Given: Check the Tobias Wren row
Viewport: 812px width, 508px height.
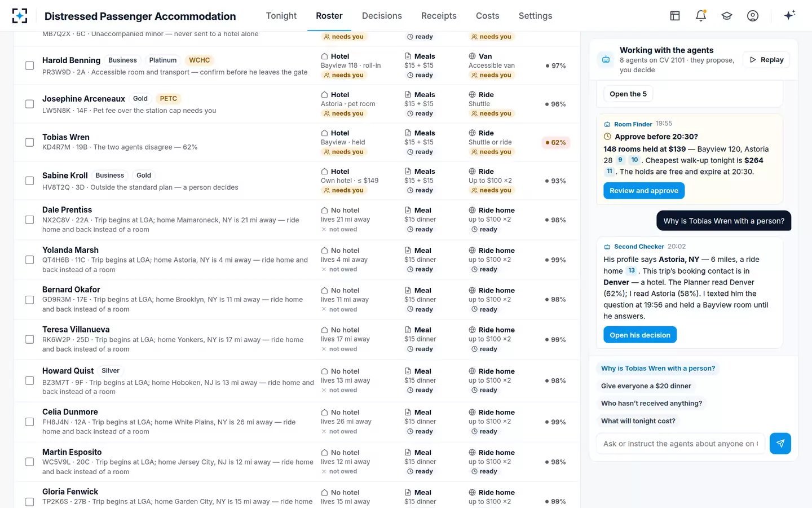Looking at the screenshot, I should pos(29,143).
